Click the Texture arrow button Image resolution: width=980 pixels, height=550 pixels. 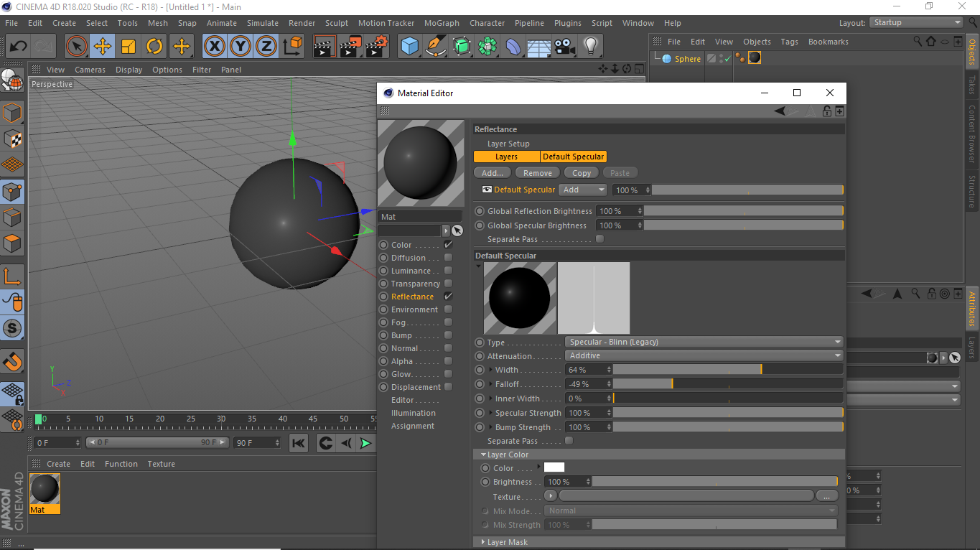[x=551, y=495]
